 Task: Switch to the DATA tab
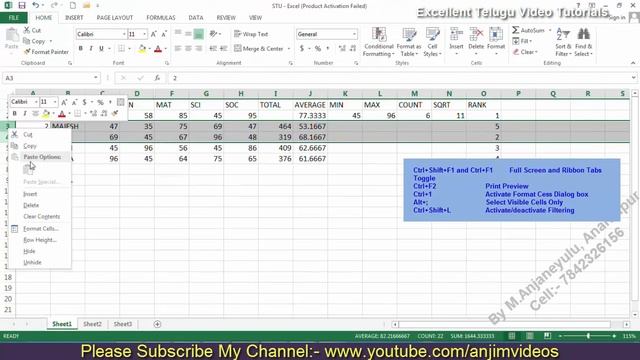coord(196,18)
